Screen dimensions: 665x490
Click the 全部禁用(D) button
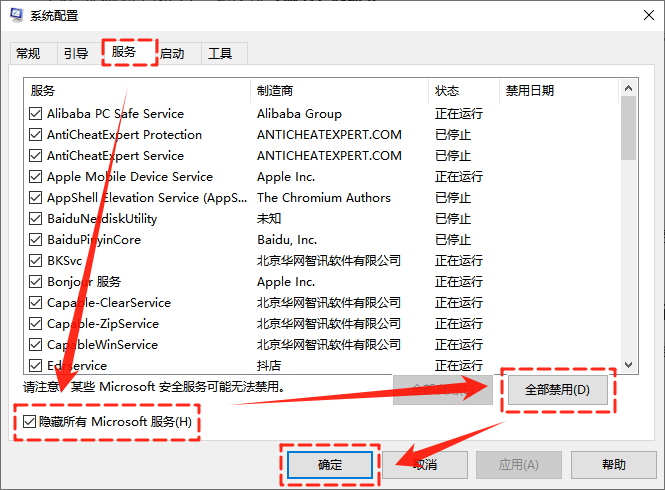(557, 389)
